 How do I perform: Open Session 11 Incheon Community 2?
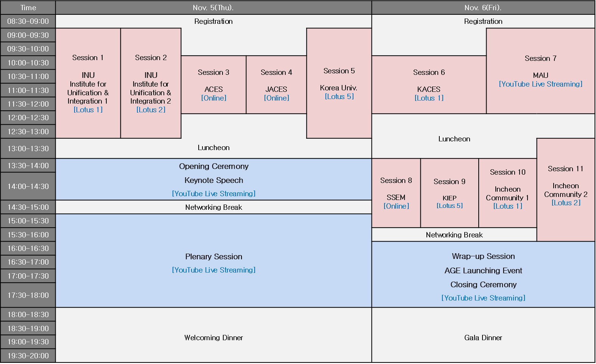point(566,190)
